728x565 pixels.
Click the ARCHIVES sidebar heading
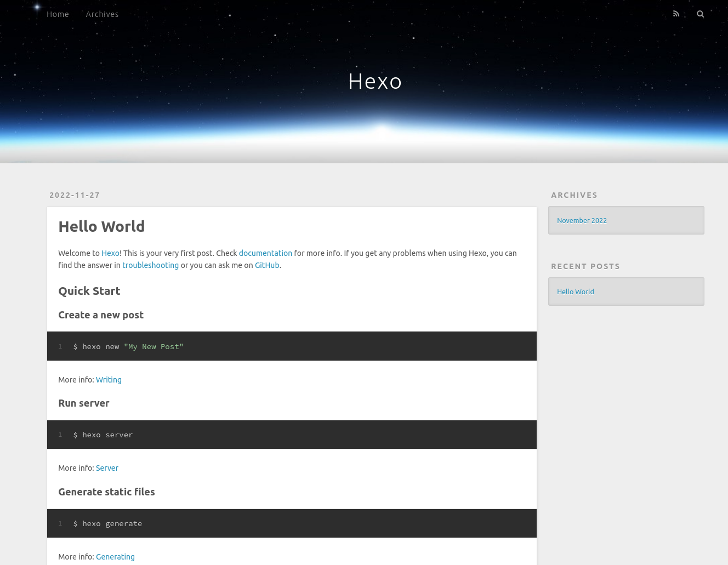(574, 195)
